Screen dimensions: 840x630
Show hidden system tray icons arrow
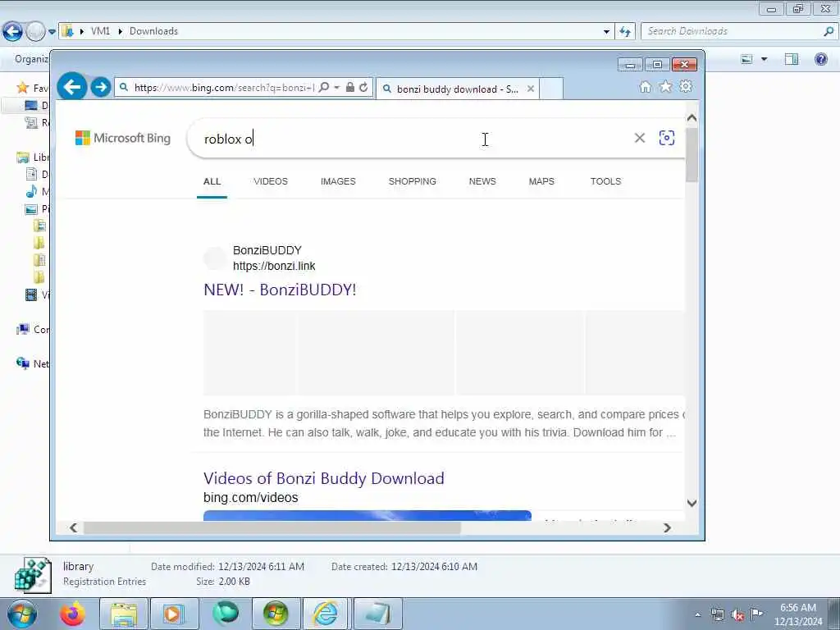tap(697, 614)
